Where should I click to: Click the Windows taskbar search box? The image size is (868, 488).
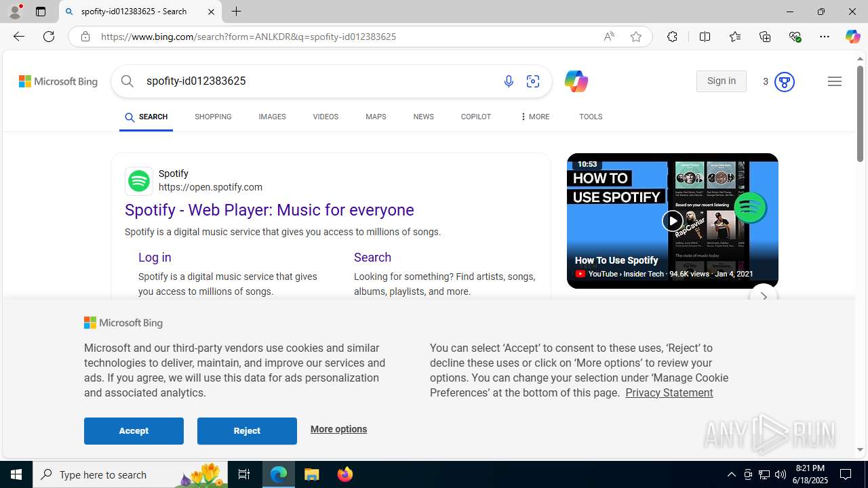(129, 474)
